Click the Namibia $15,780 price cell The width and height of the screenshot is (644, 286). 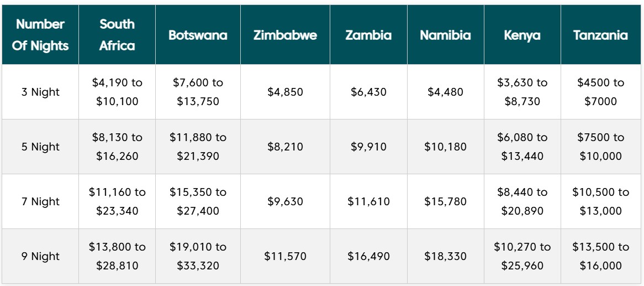tap(446, 201)
